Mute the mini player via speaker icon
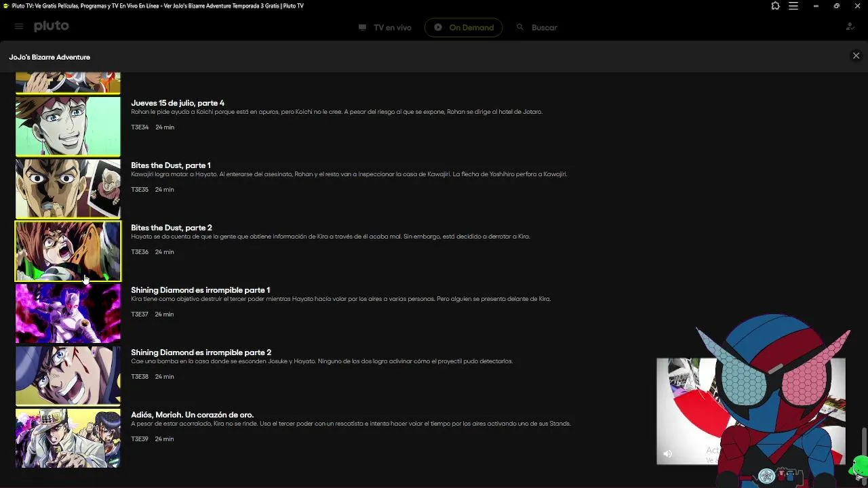Image resolution: width=868 pixels, height=488 pixels. pyautogui.click(x=667, y=454)
